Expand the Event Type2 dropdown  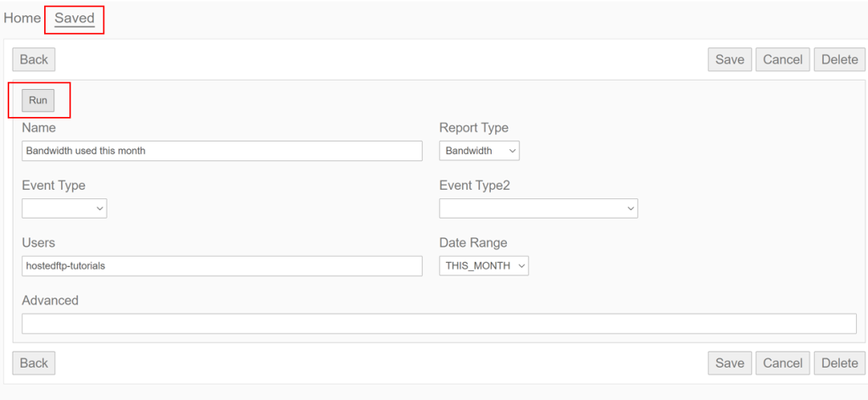(538, 208)
